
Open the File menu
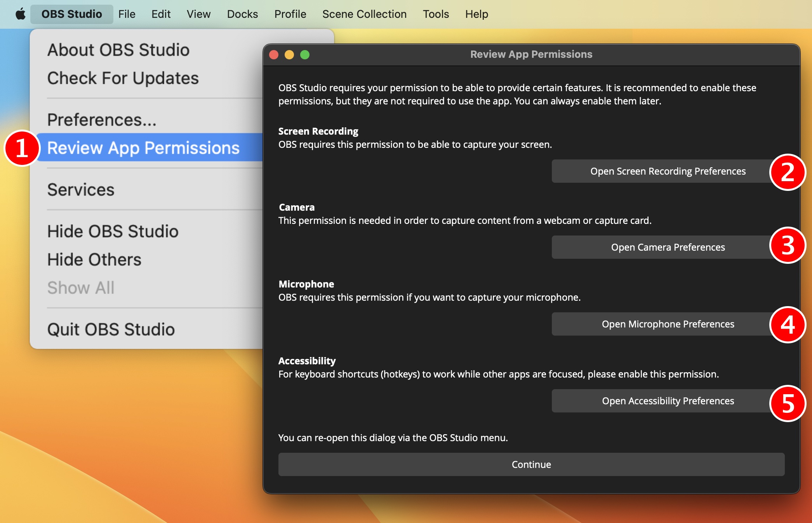pos(127,14)
